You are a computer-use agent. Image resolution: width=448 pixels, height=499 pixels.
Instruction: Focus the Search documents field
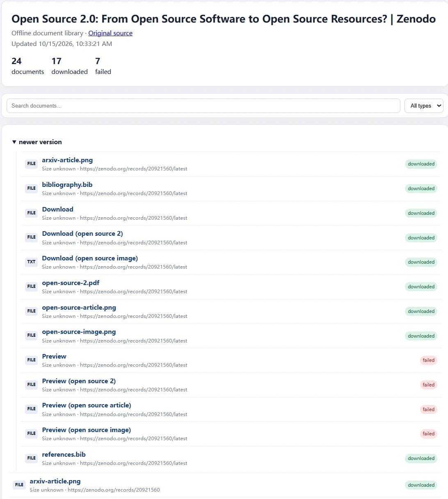203,106
